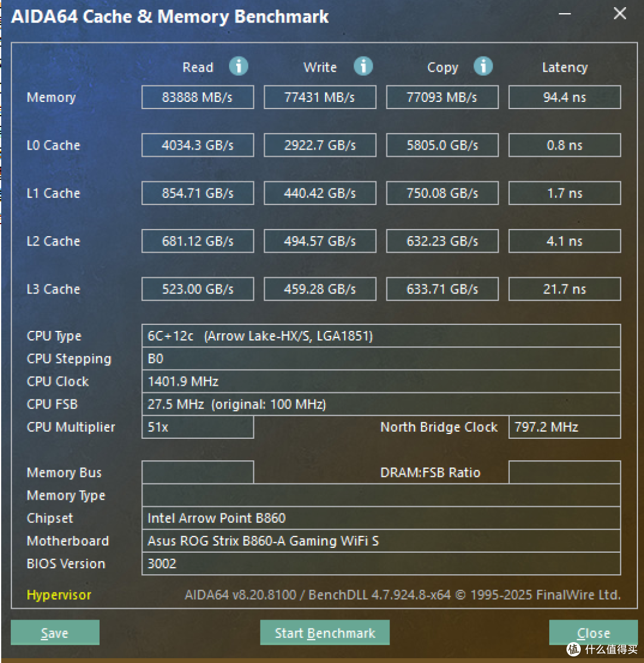Click L1 Cache Copy value 750.08 GB/s
Screen dimensions: 644x663
[442, 193]
